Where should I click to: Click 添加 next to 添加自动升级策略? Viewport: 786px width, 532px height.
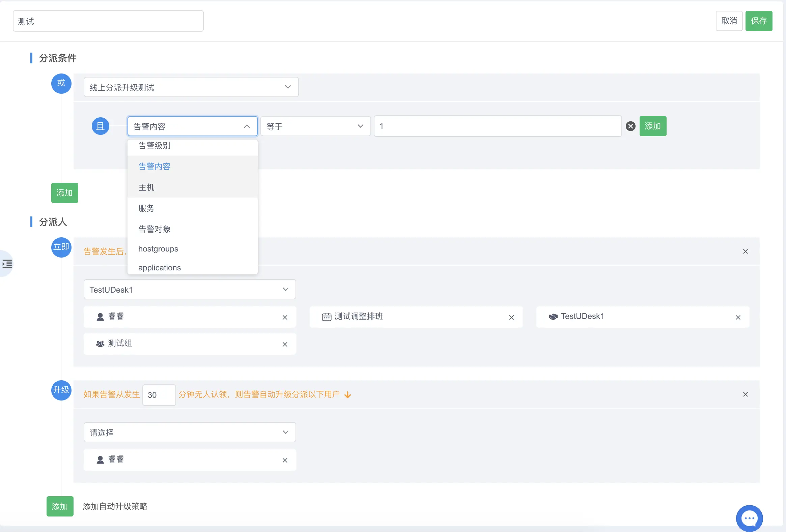[x=60, y=506]
